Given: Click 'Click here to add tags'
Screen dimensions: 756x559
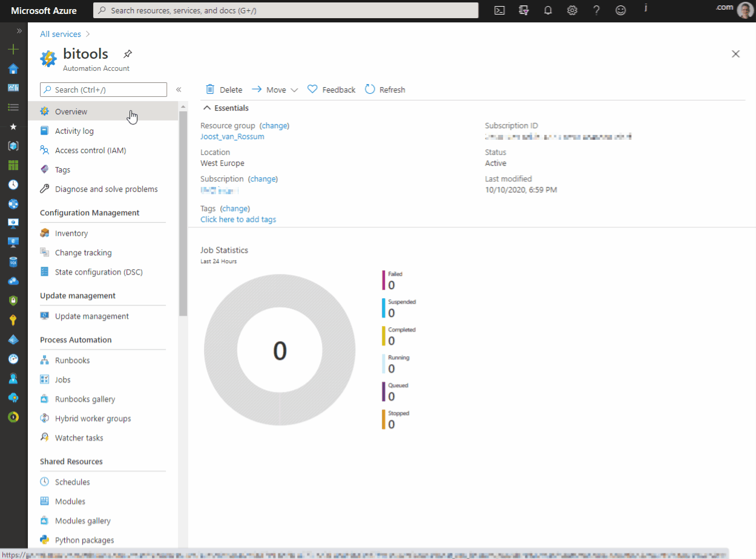Looking at the screenshot, I should tap(238, 219).
